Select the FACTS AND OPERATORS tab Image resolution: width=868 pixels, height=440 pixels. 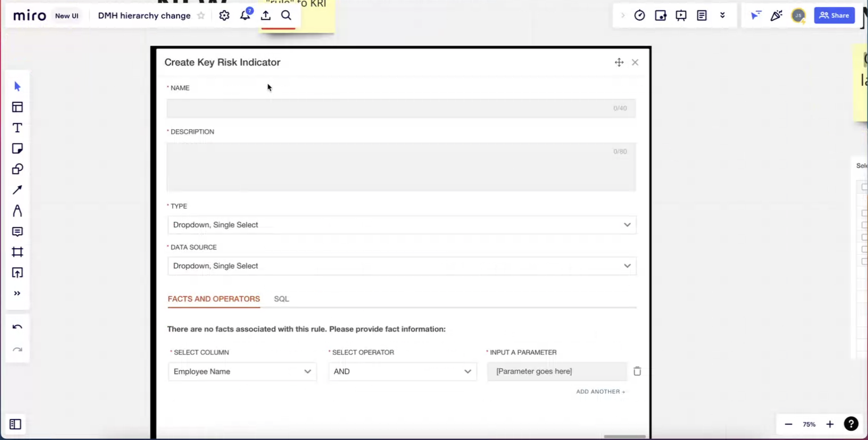tap(214, 298)
